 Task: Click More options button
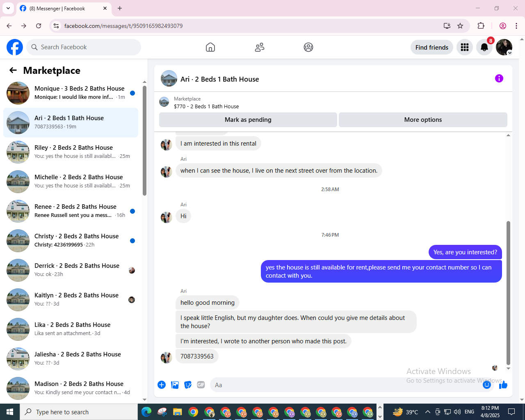[x=423, y=120]
